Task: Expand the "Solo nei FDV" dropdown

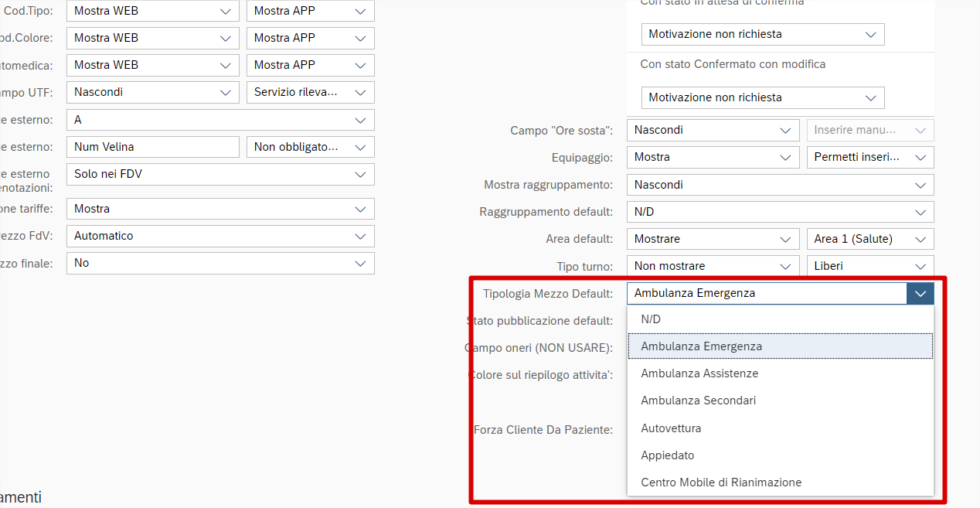Action: pyautogui.click(x=220, y=174)
